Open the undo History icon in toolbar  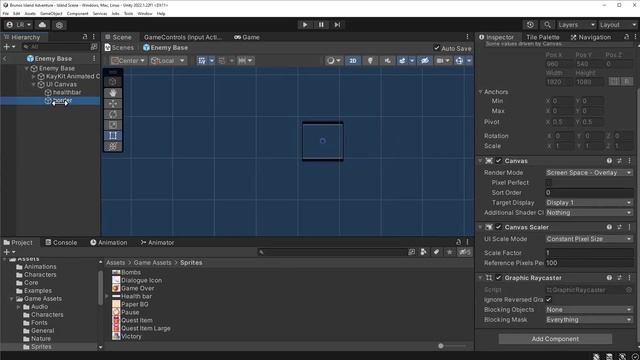pos(530,25)
